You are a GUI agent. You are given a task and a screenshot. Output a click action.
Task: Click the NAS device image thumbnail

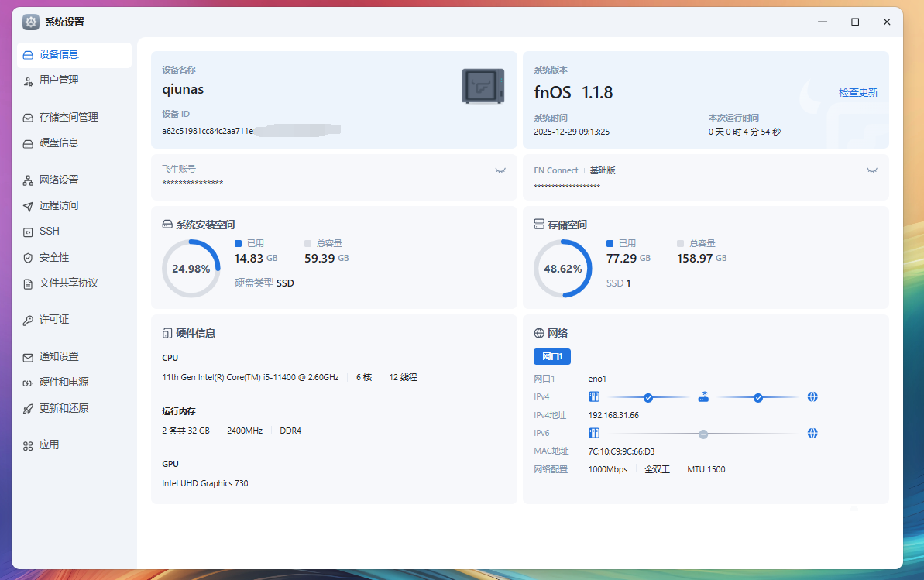[483, 86]
